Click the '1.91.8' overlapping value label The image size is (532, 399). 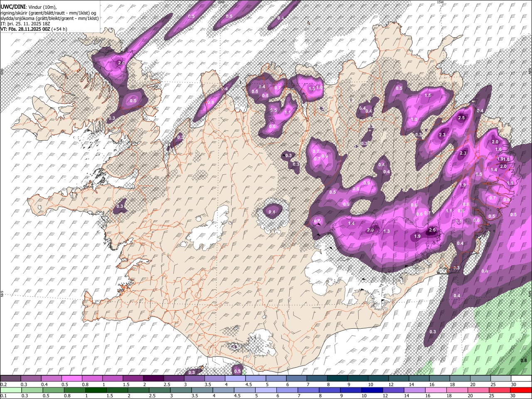point(503,159)
